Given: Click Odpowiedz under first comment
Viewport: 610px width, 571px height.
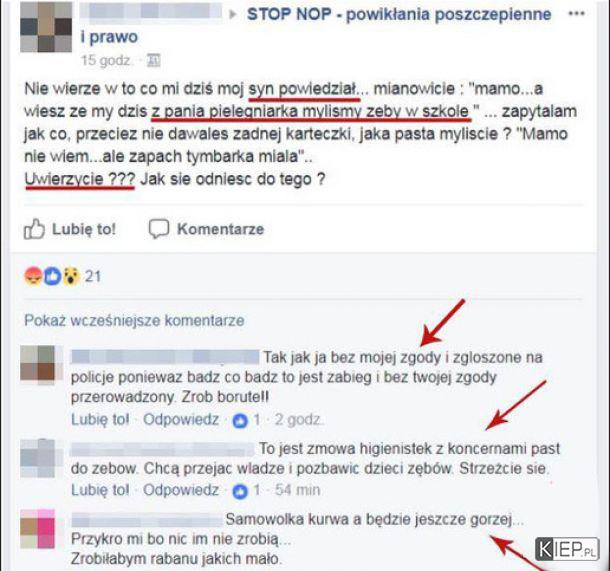Looking at the screenshot, I should click(x=181, y=419).
